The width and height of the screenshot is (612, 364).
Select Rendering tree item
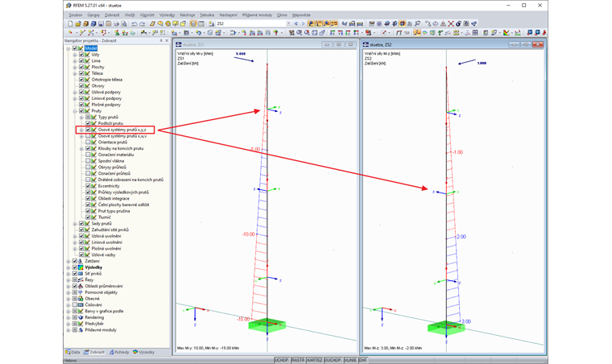[x=94, y=317]
